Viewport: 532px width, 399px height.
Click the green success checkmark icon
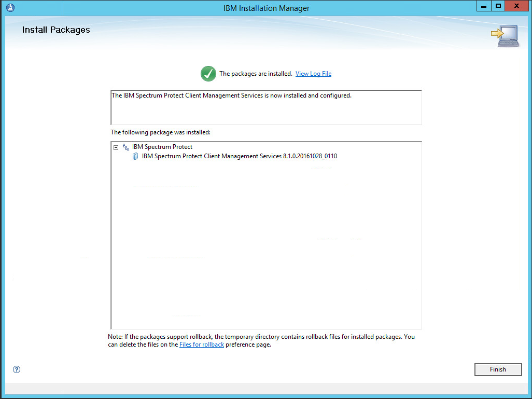coord(208,74)
